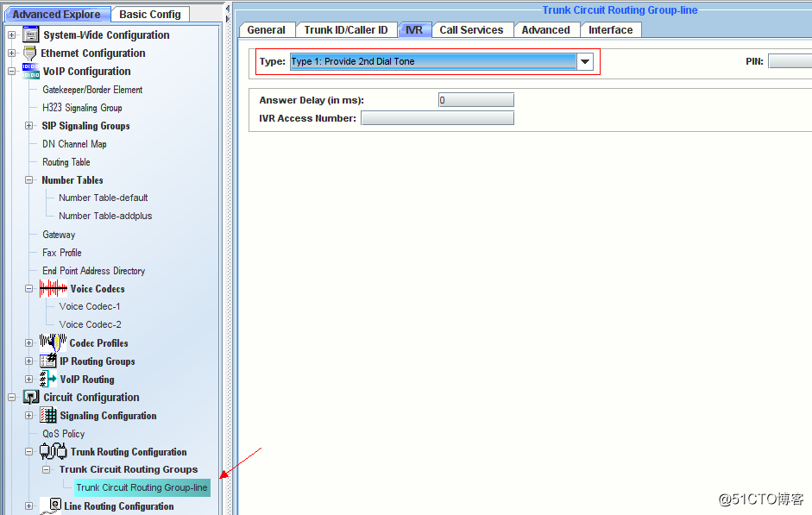Open QoS Policy tree item
Screen dimensions: 812x515
click(63, 434)
